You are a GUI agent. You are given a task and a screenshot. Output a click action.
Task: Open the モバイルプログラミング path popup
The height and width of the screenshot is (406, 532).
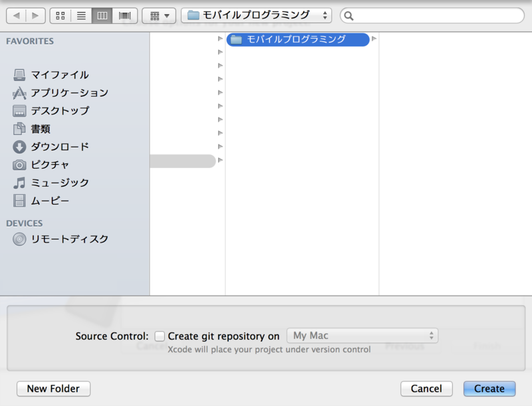[256, 15]
